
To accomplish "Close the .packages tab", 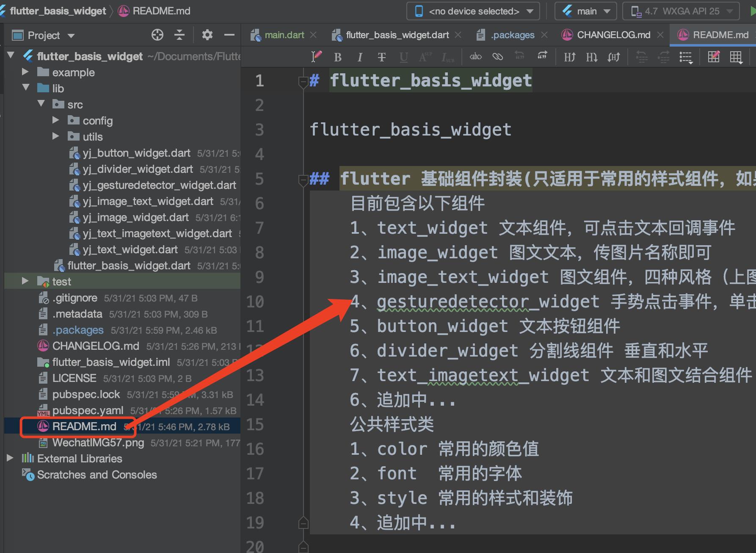I will point(544,35).
